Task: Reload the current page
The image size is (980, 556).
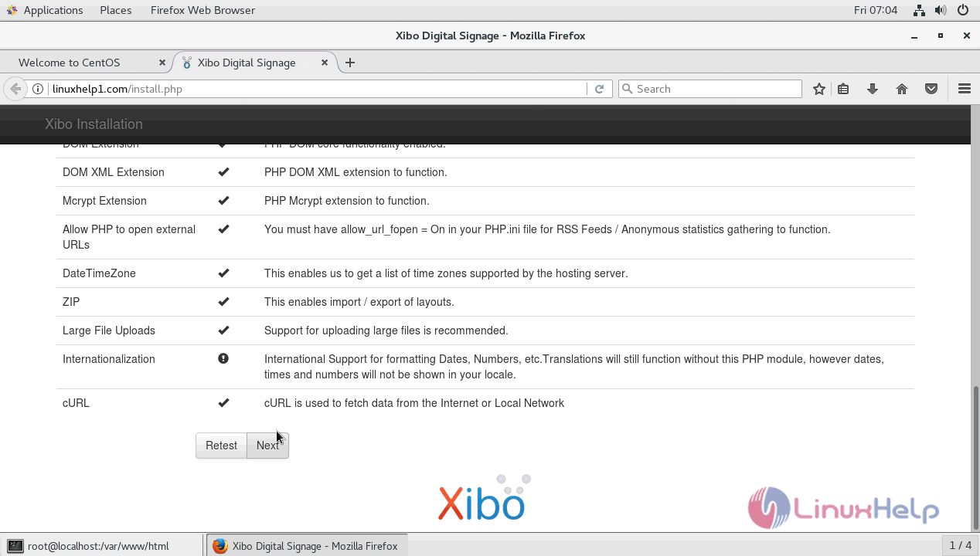Action: 599,89
